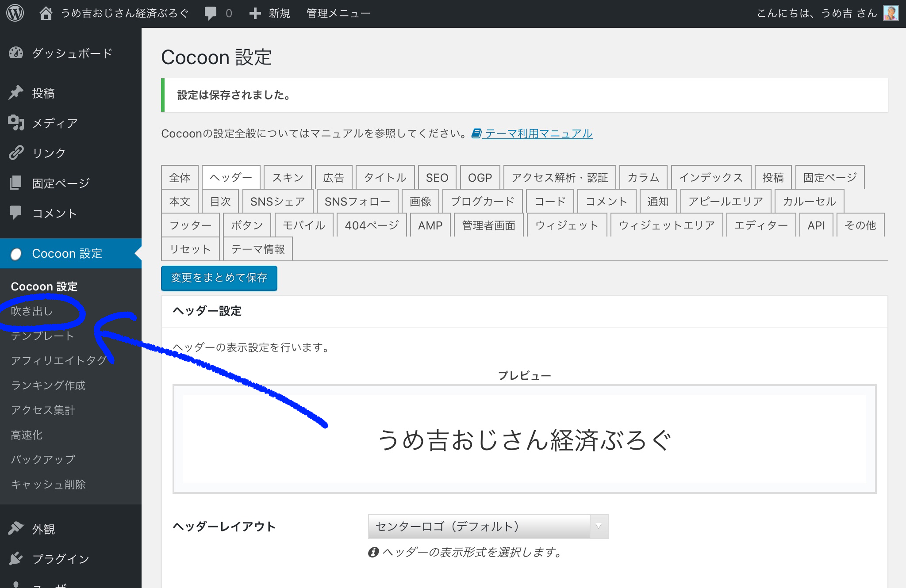Click the user avatar thumbnail

891,13
